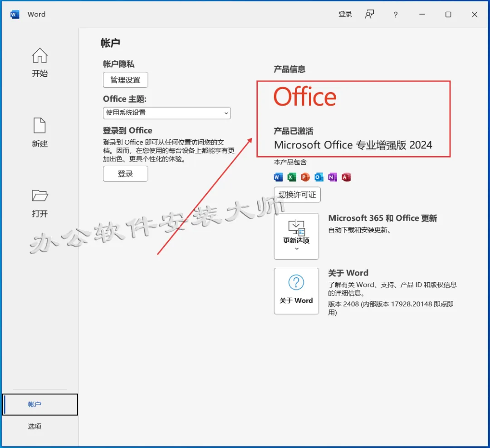Click the 自动下载和安装更新 description text
Screen dimensions: 490x448
click(x=359, y=230)
